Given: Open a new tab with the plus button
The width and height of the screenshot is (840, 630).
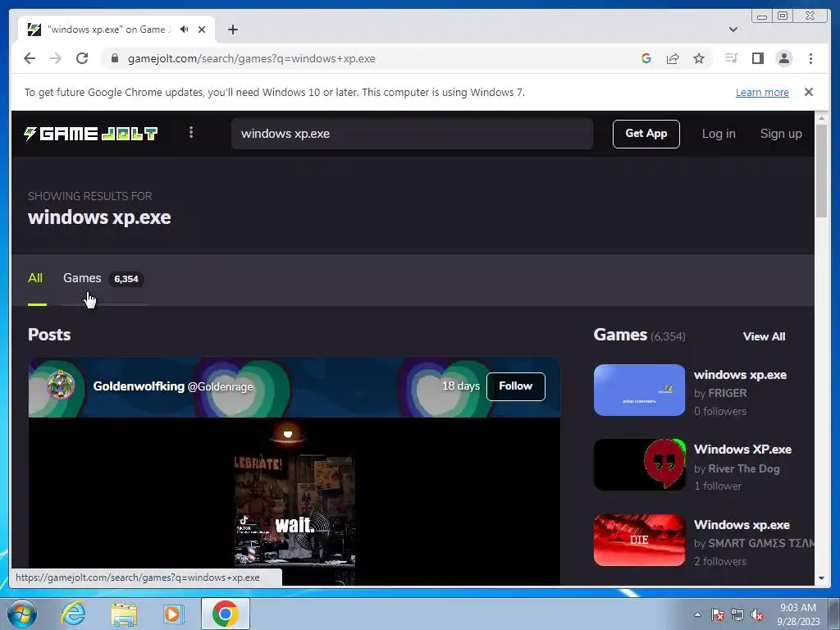Looking at the screenshot, I should [232, 30].
